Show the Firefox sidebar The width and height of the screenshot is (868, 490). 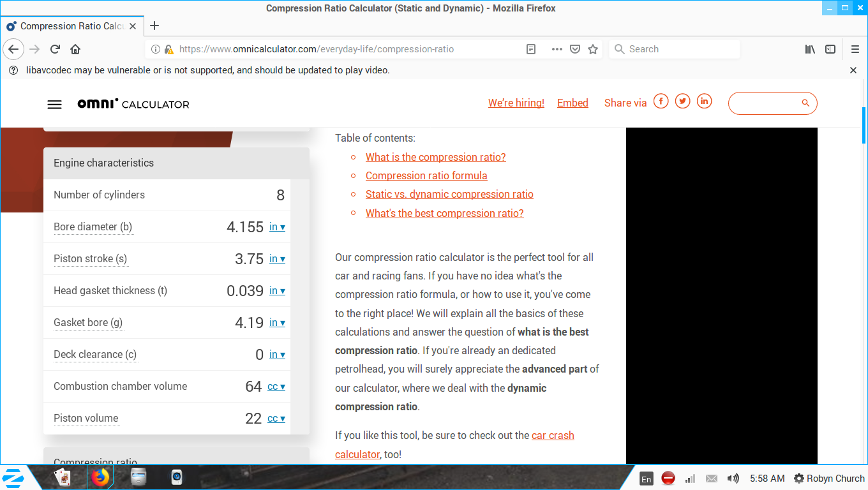pyautogui.click(x=830, y=49)
